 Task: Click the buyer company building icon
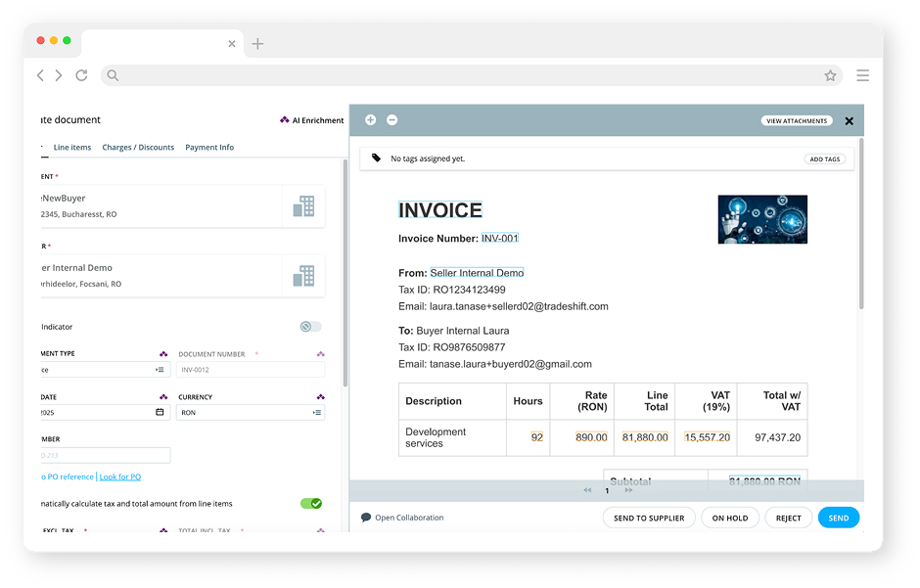coord(303,206)
